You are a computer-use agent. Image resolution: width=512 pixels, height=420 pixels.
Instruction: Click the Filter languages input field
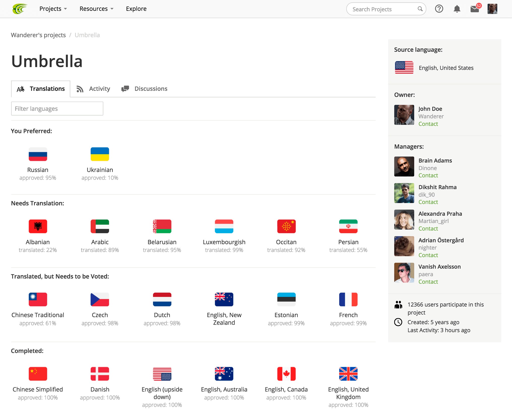[x=57, y=109]
